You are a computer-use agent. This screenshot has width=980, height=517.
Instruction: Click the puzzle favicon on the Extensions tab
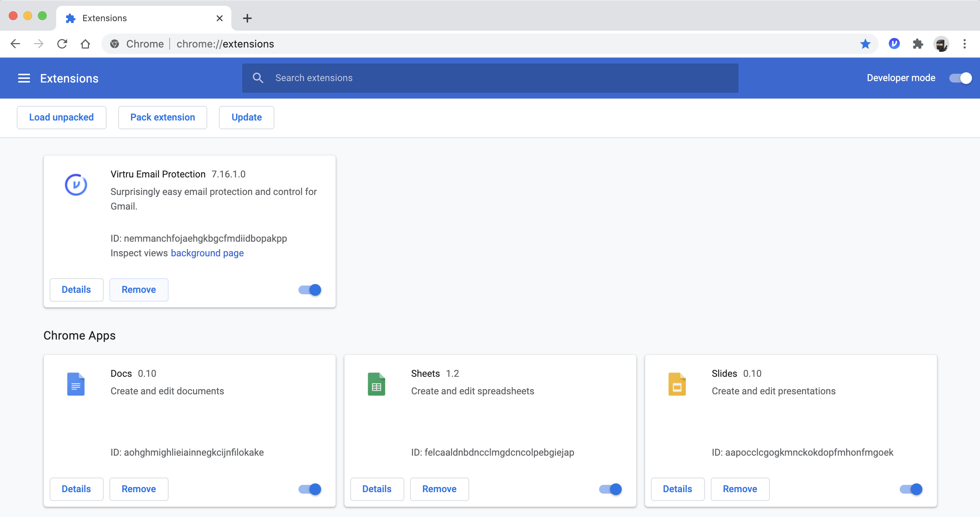70,18
